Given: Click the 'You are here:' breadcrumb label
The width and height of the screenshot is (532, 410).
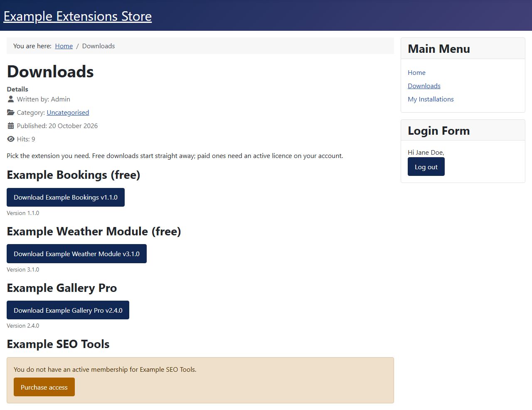Looking at the screenshot, I should (32, 46).
